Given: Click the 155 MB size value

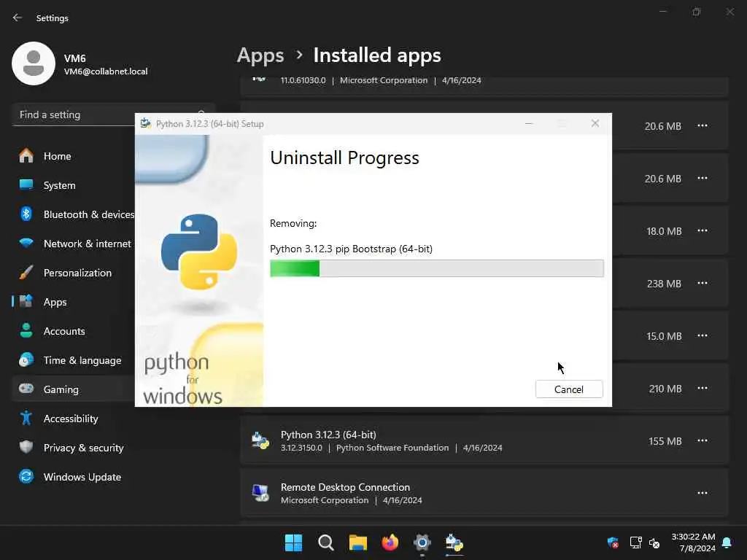Looking at the screenshot, I should pyautogui.click(x=665, y=441).
